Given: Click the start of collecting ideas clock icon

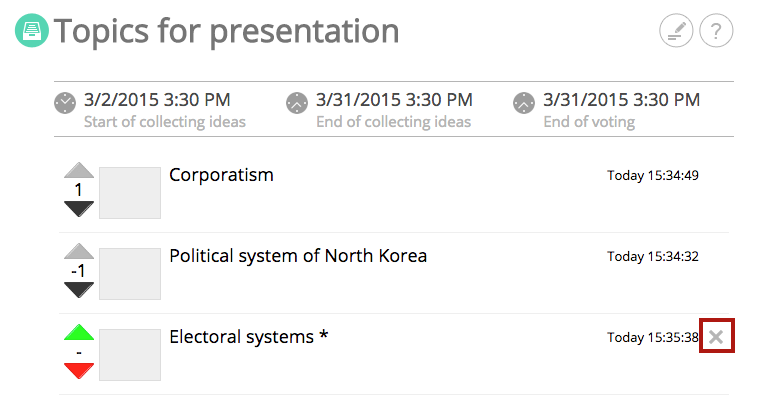Looking at the screenshot, I should [65, 103].
